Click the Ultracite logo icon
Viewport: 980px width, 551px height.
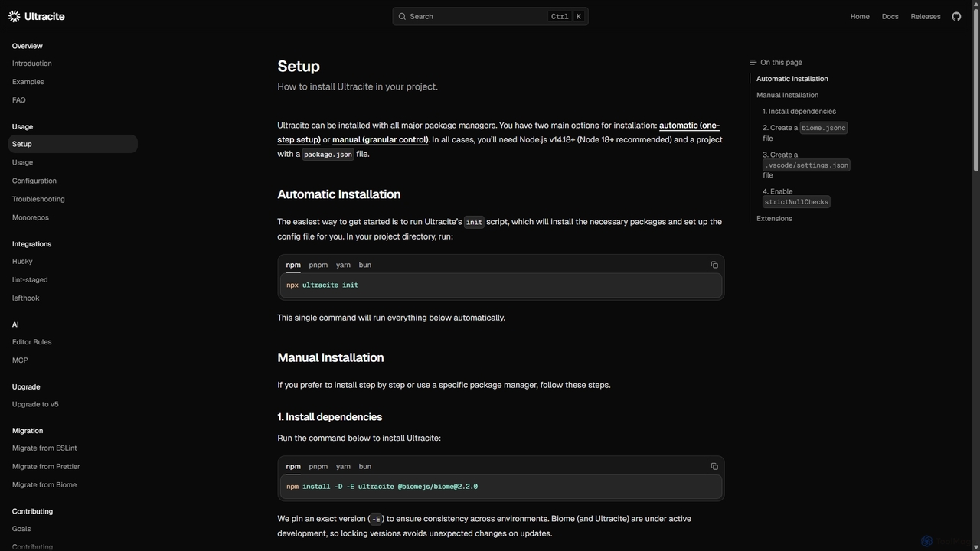(x=14, y=16)
